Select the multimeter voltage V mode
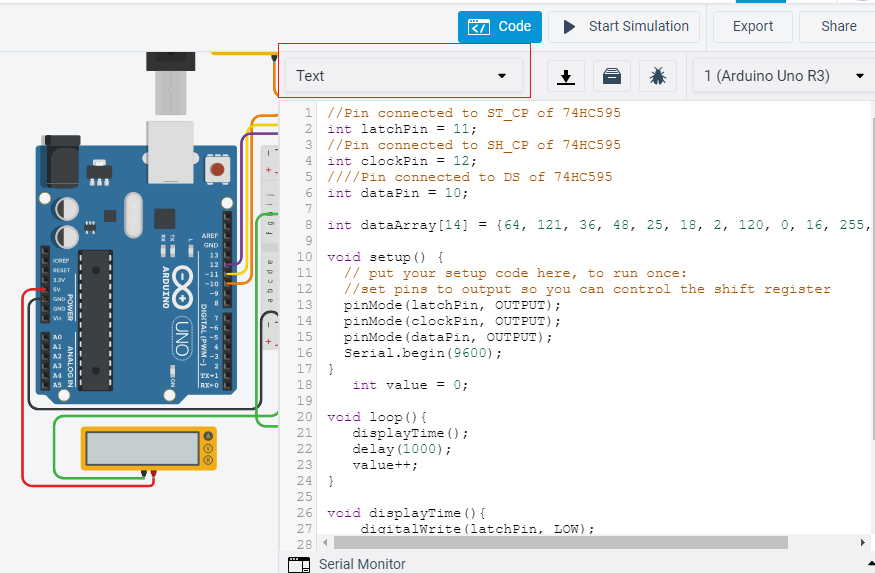 pyautogui.click(x=208, y=448)
